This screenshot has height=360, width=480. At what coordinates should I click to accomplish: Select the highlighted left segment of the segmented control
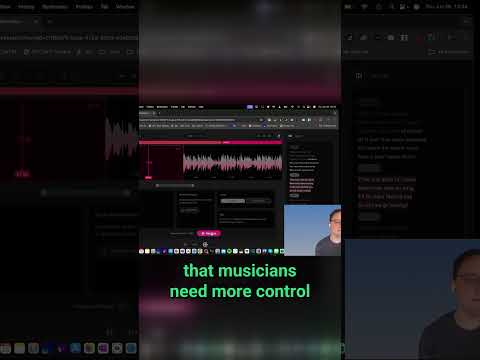(x=233, y=201)
